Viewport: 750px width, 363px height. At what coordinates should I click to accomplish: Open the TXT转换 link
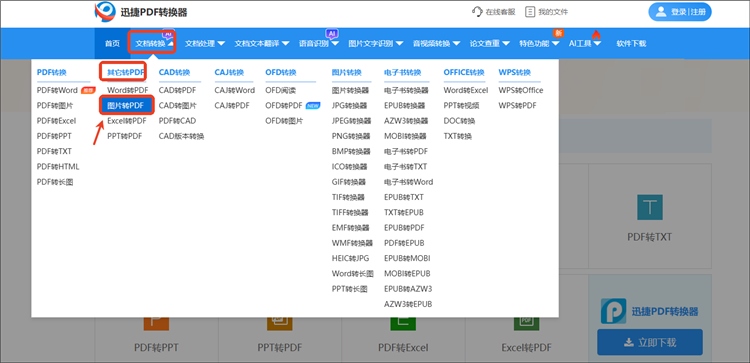(x=458, y=136)
